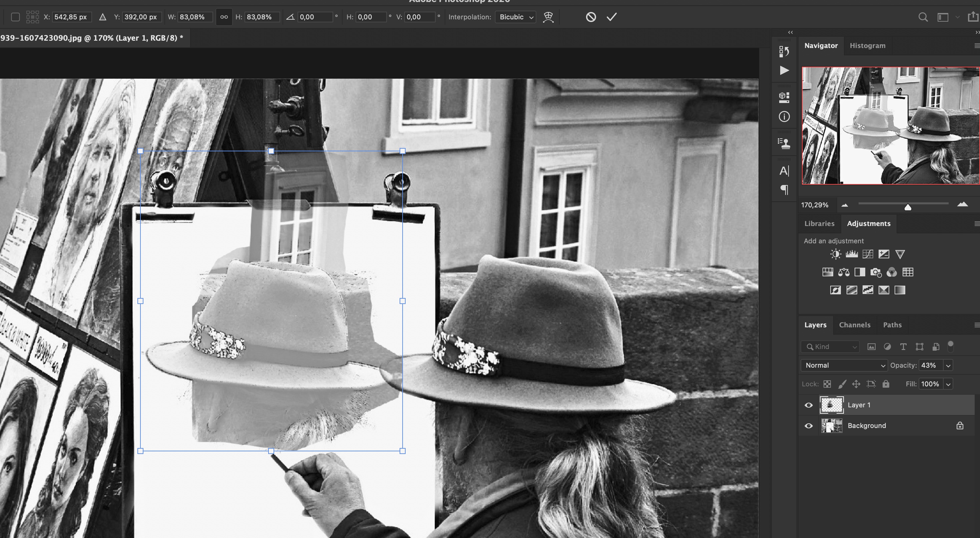Open the search icon in top bar
This screenshot has width=980, height=538.
[923, 17]
